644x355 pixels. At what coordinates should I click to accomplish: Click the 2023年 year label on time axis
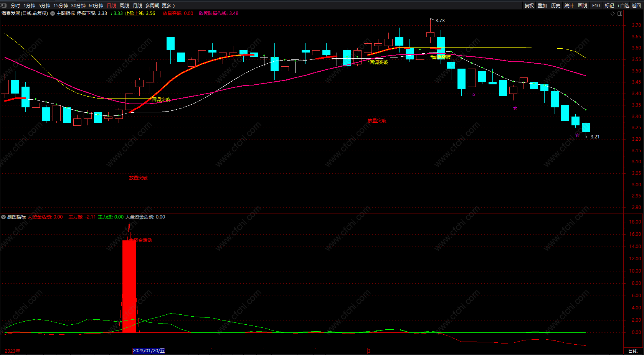pos(12,351)
